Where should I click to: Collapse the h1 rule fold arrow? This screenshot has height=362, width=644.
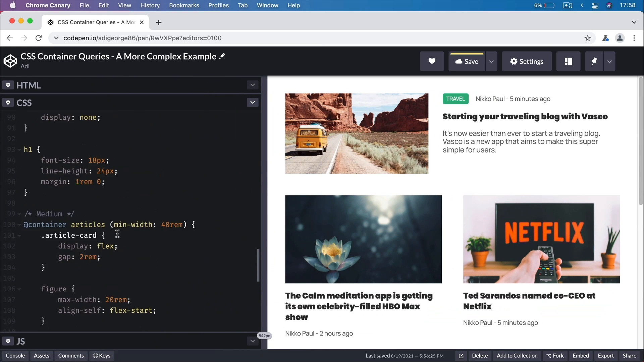(19, 150)
